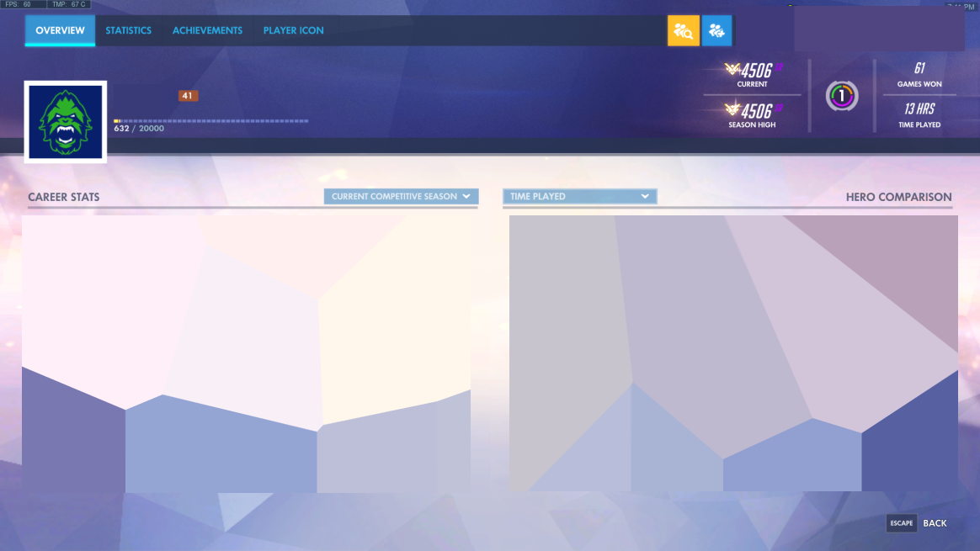The height and width of the screenshot is (551, 980).
Task: Click the experience progress bar
Action: coord(211,121)
